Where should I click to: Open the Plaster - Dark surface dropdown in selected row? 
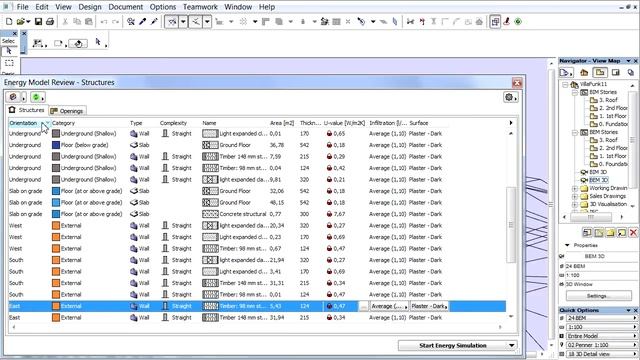click(x=429, y=306)
